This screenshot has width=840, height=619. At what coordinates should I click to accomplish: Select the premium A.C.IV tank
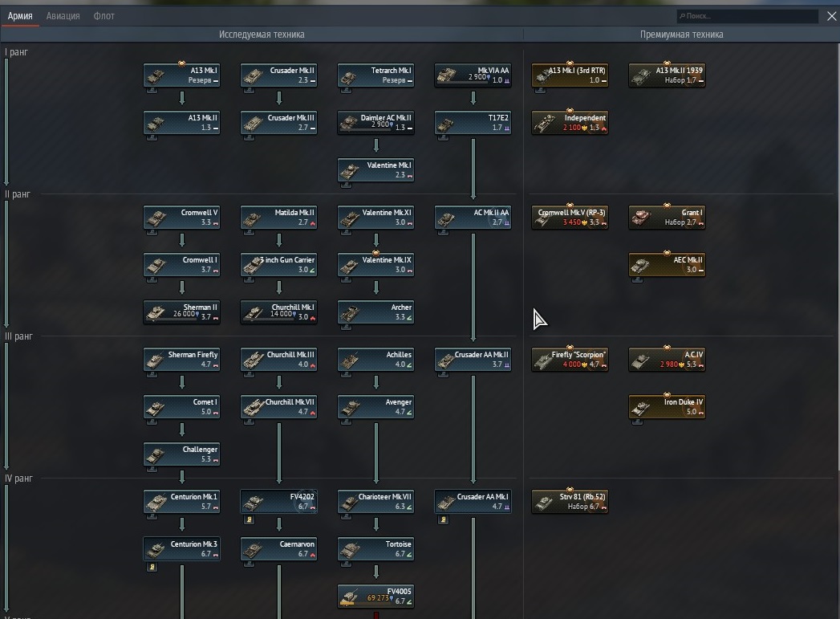point(667,360)
